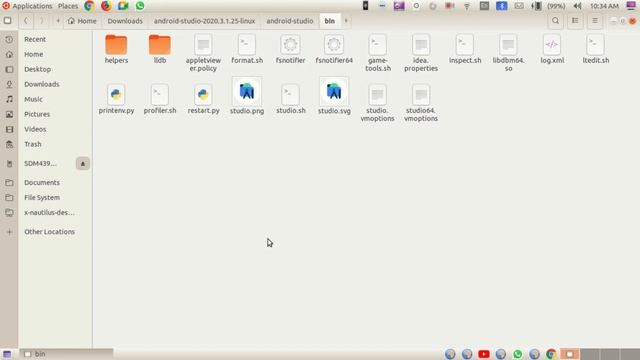Select the ltedit.sh script
Screen dimensions: 640x360
point(596,49)
